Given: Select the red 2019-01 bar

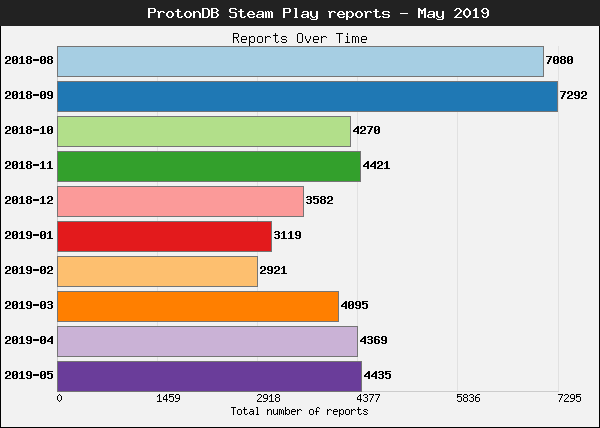Looking at the screenshot, I should 165,236.
